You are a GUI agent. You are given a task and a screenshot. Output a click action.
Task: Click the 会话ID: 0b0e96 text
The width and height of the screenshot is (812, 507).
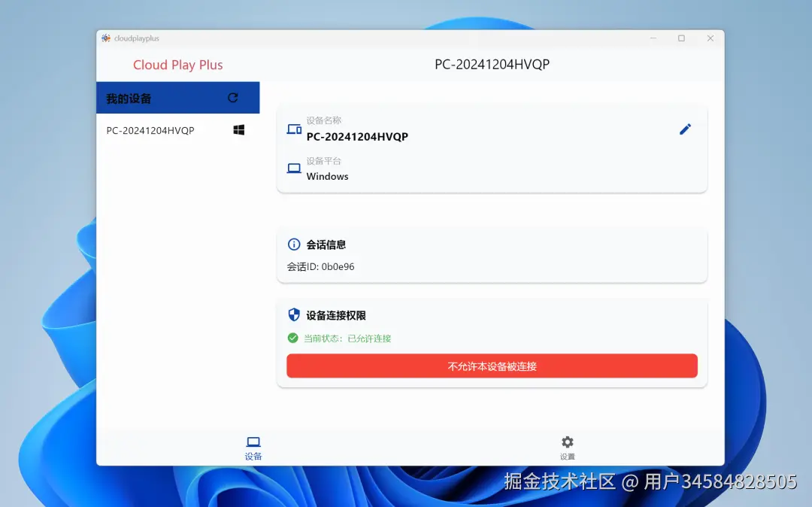pos(320,267)
